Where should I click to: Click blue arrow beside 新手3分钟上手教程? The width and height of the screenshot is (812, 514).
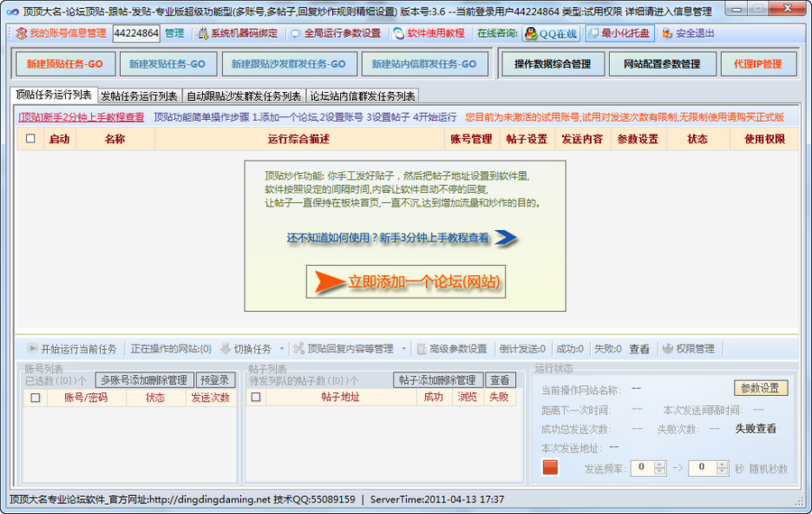click(x=506, y=237)
